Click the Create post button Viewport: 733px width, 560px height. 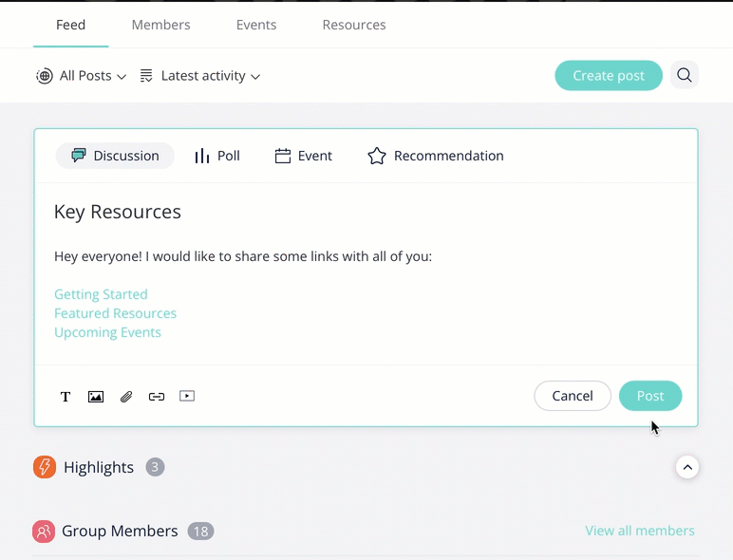pyautogui.click(x=609, y=75)
